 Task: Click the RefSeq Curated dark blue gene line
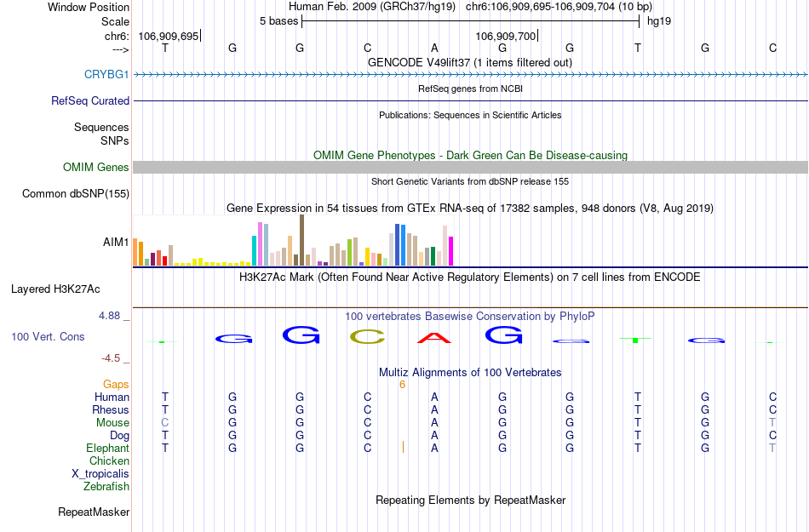click(x=470, y=101)
